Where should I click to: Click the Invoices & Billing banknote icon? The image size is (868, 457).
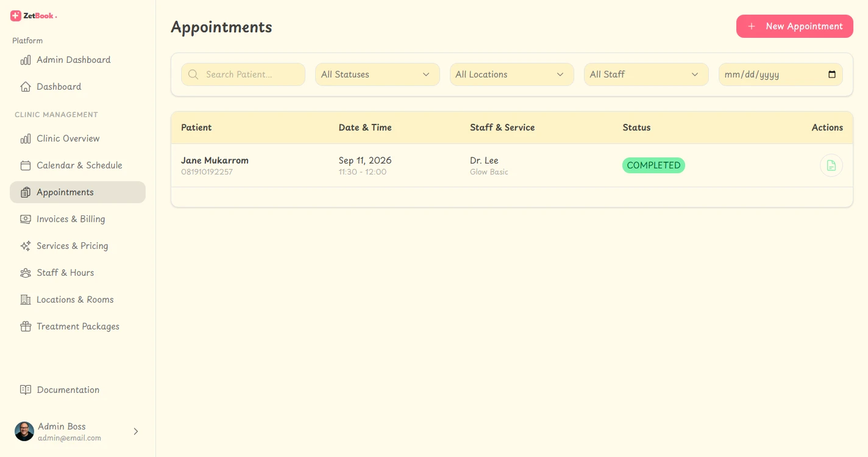(x=26, y=219)
